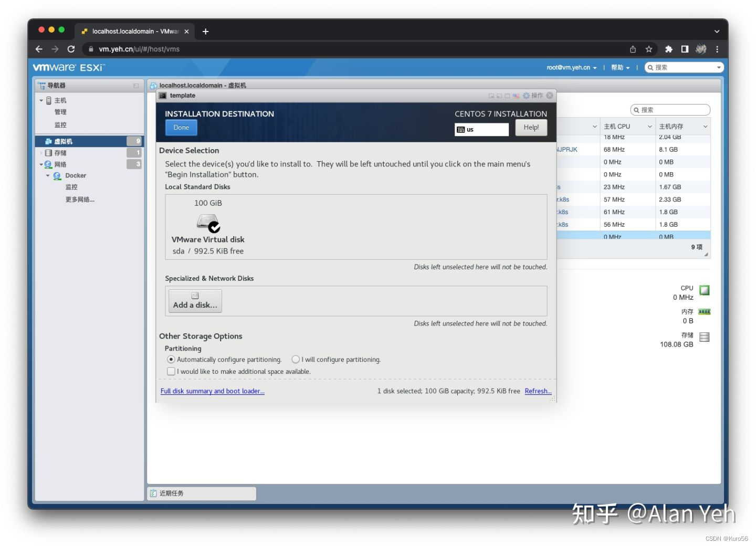
Task: Click the VMware ESXi logo
Action: (69, 67)
